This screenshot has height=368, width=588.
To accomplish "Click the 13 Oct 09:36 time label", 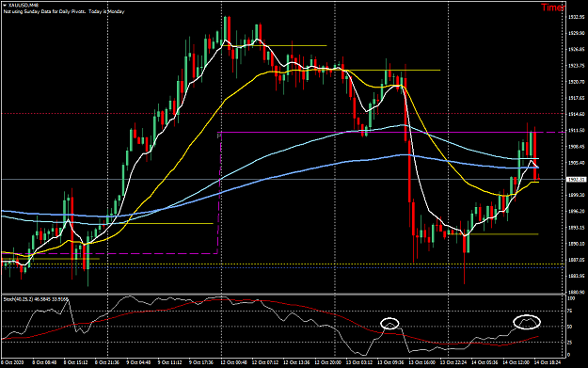I will (x=390, y=362).
